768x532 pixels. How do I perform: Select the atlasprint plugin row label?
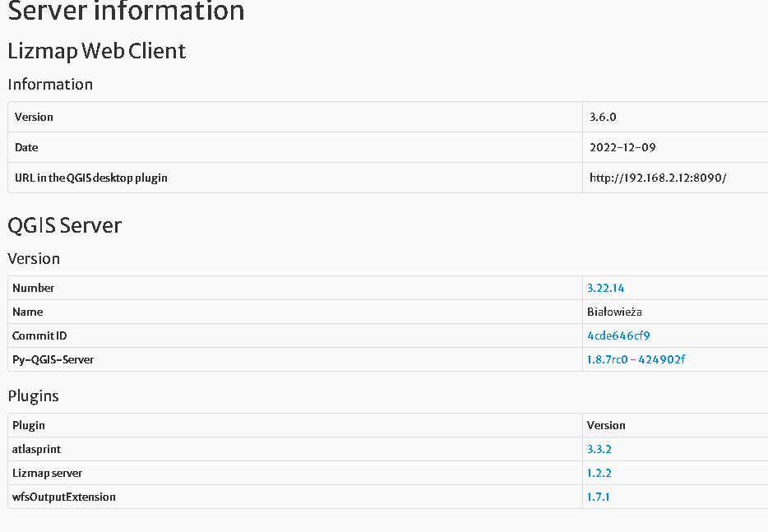[36, 449]
